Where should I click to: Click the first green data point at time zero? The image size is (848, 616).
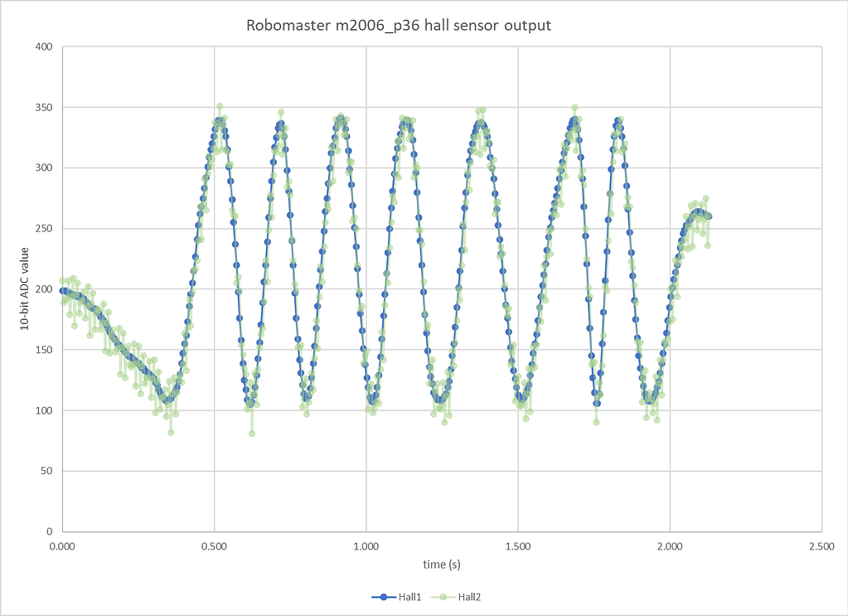[x=62, y=282]
